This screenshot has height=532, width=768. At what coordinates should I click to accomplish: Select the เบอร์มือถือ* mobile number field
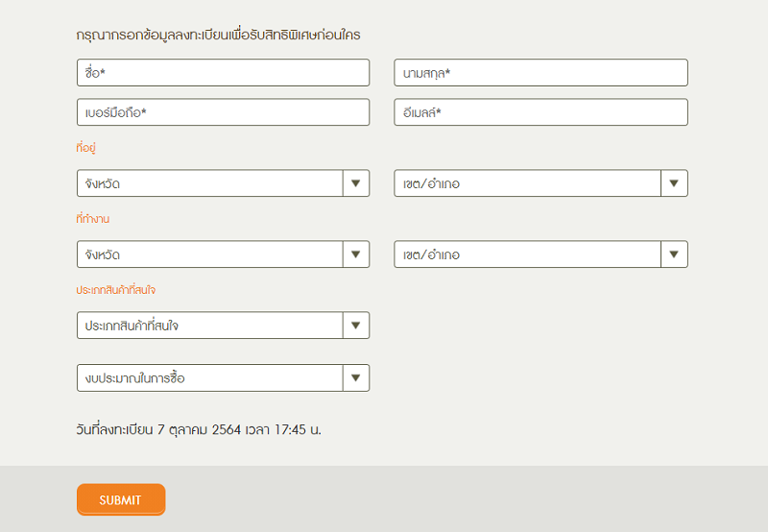click(223, 112)
